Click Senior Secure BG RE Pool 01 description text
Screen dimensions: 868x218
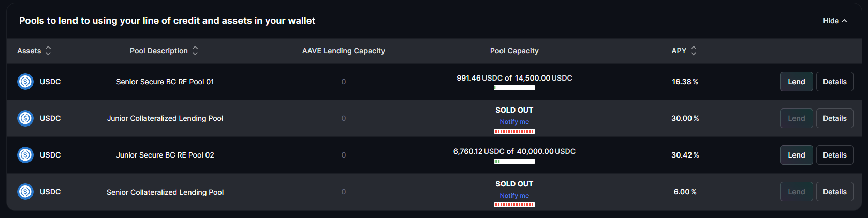(165, 82)
